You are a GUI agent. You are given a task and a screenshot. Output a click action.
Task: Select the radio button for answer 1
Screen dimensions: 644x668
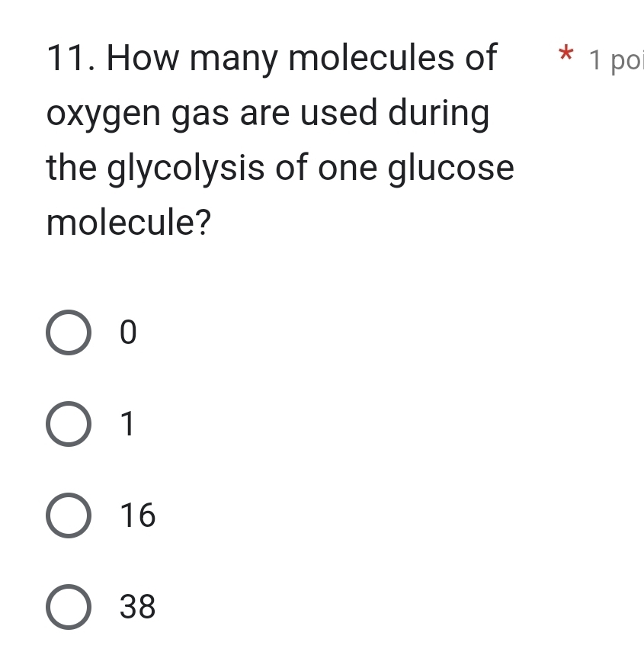(x=69, y=425)
